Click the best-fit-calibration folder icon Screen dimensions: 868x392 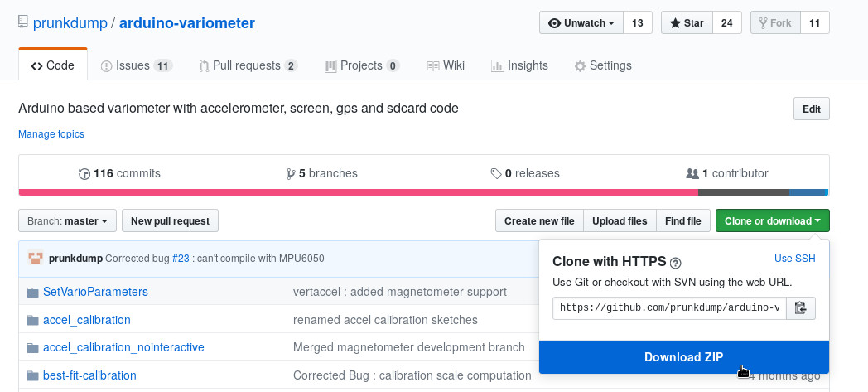click(x=33, y=375)
